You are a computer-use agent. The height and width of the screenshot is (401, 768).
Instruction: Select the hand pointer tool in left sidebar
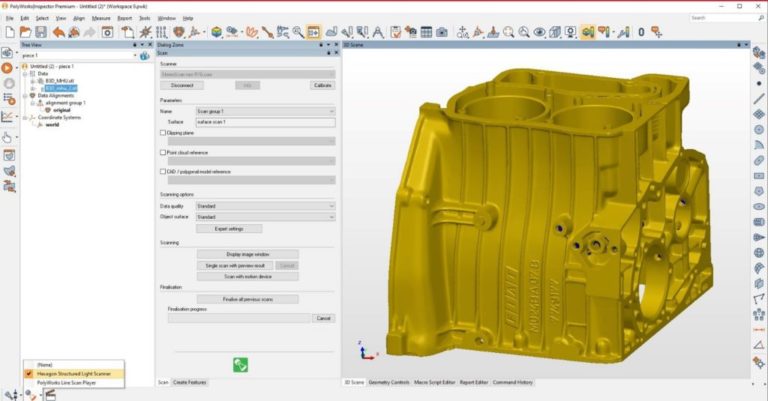coord(7,138)
